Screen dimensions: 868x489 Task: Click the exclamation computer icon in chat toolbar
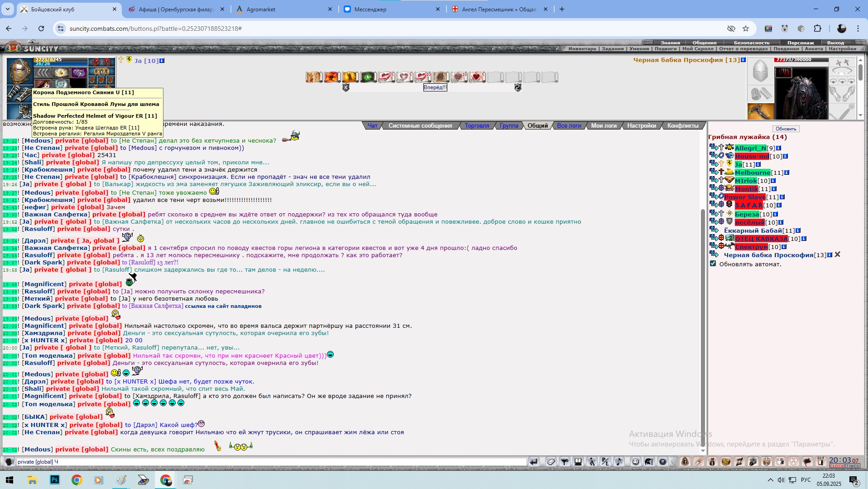(x=578, y=462)
